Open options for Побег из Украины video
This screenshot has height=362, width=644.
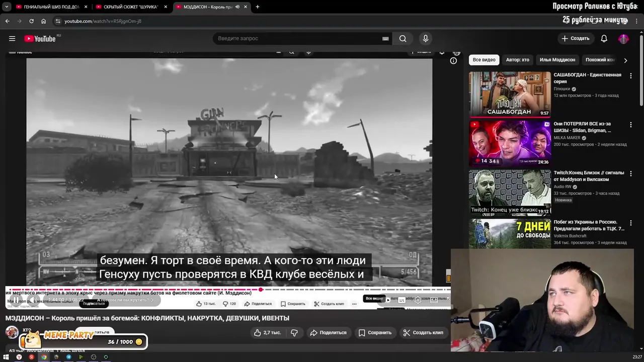pos(630,223)
